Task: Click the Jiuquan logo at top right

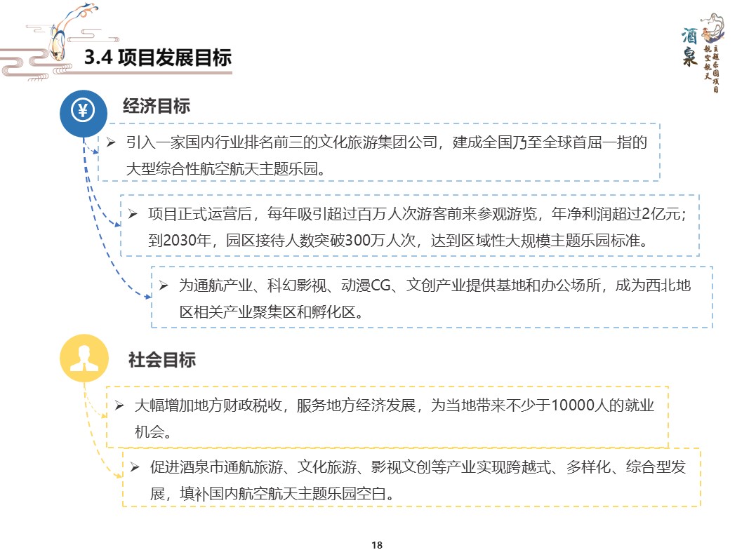Action: coord(701,53)
